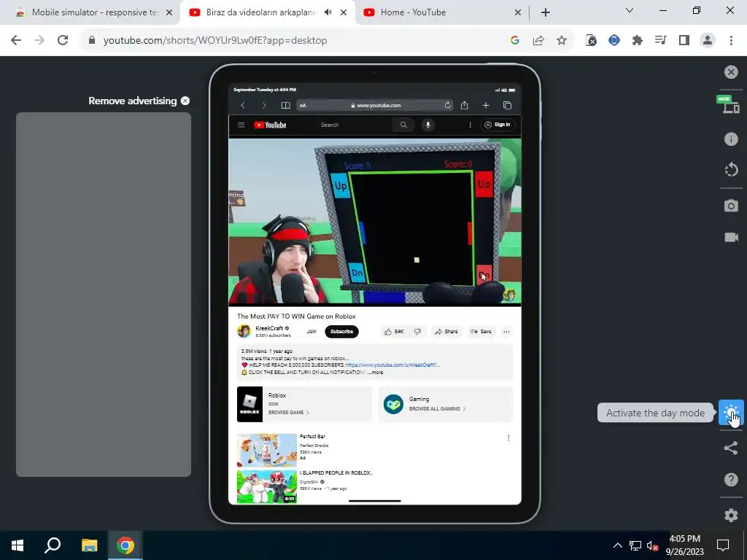
Task: Open simulator settings gear
Action: tap(731, 515)
